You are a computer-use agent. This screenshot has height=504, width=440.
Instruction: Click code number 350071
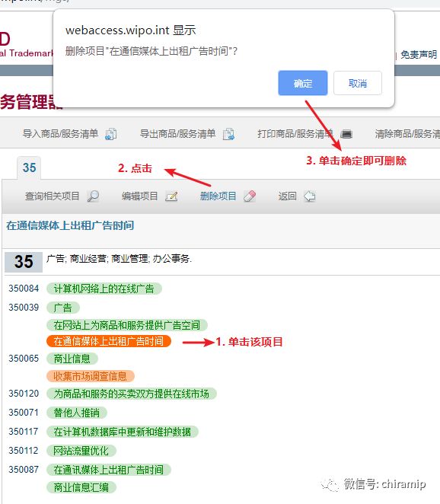24,413
